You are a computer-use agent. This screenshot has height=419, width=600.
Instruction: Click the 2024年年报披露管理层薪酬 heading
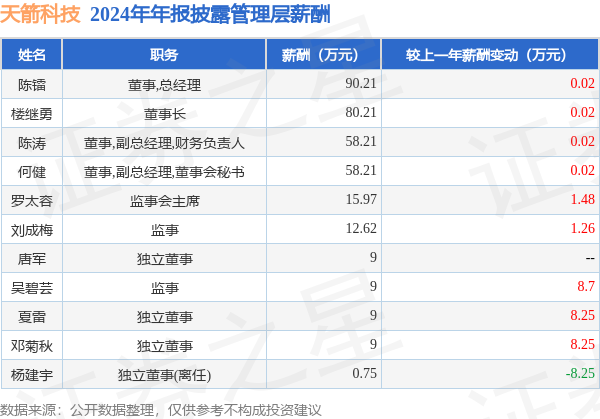[x=210, y=15]
